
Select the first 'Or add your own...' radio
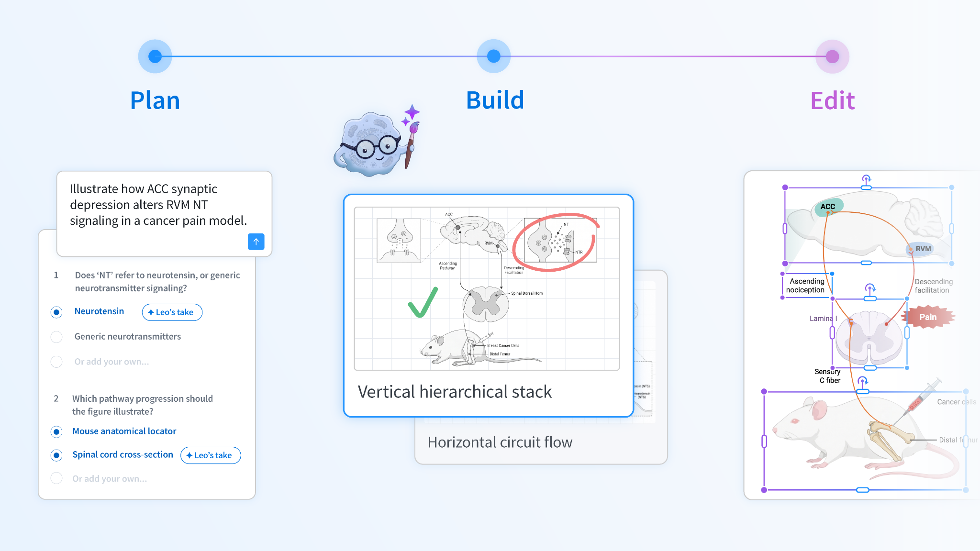tap(56, 362)
